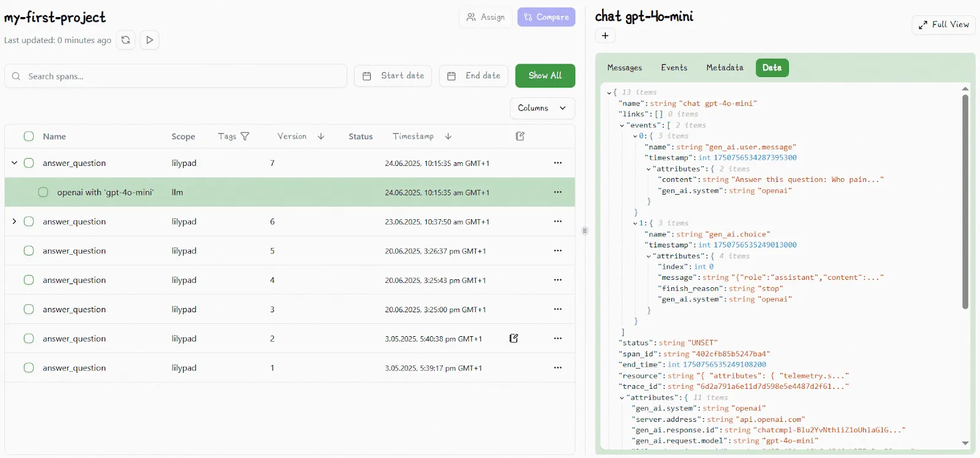Screen dimensions: 980x458
Task: Click the data panel scroll down arrow
Action: (965, 443)
